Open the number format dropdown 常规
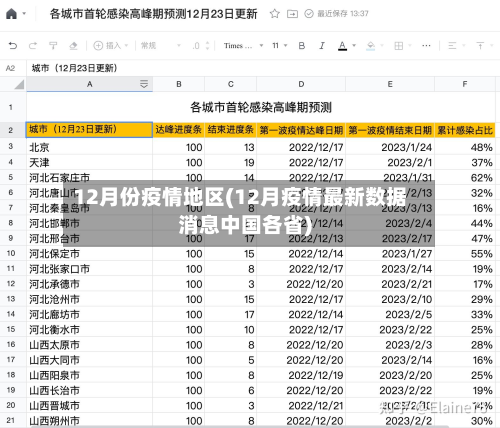This screenshot has width=500, height=428. coord(161,45)
